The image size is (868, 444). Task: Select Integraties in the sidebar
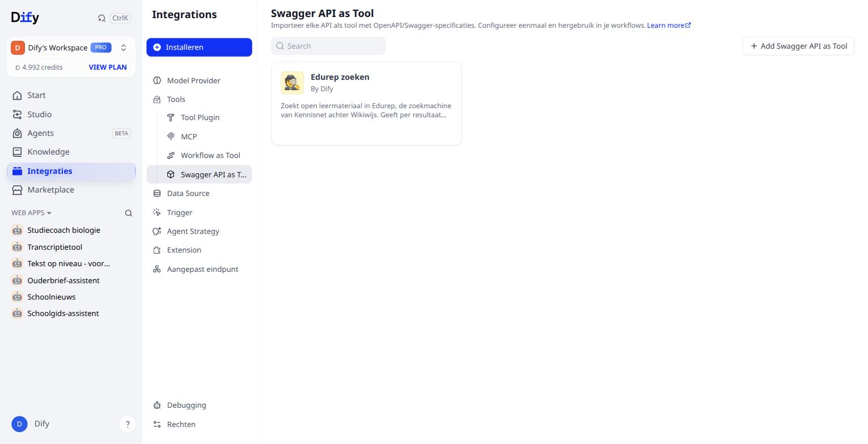pos(71,171)
